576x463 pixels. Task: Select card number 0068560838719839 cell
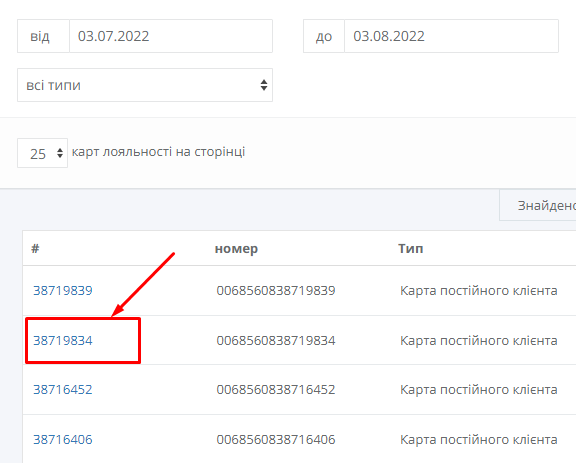tap(276, 291)
